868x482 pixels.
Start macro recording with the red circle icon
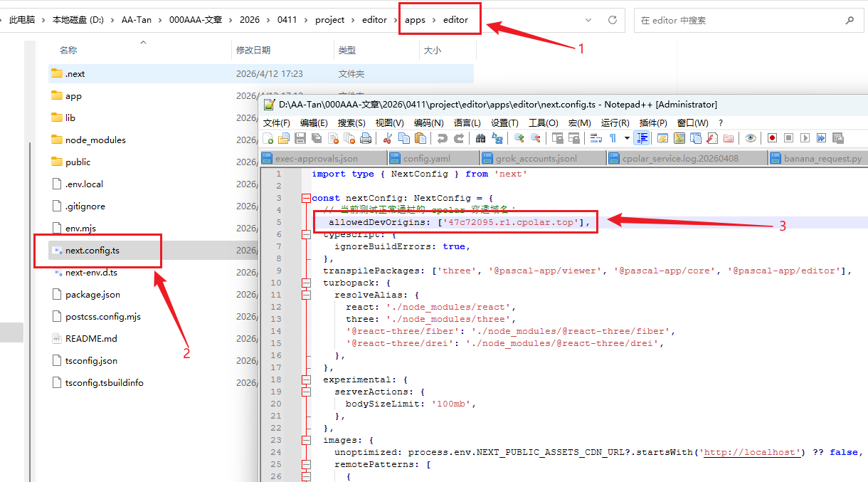pos(772,138)
